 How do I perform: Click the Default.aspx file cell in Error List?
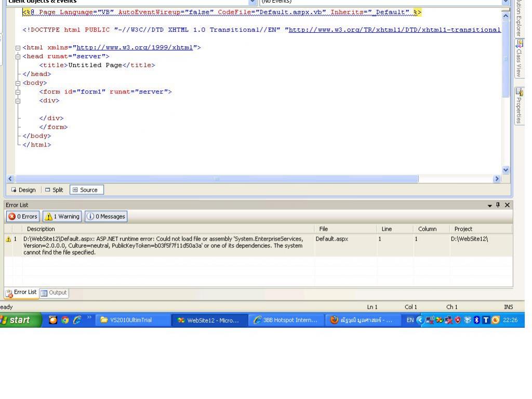coord(332,239)
